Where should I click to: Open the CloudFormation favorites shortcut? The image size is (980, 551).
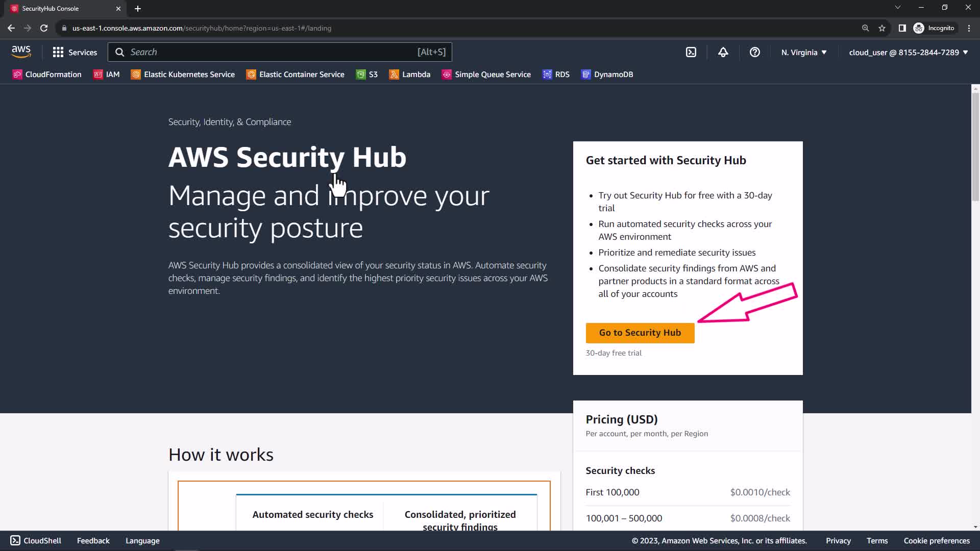coord(47,74)
